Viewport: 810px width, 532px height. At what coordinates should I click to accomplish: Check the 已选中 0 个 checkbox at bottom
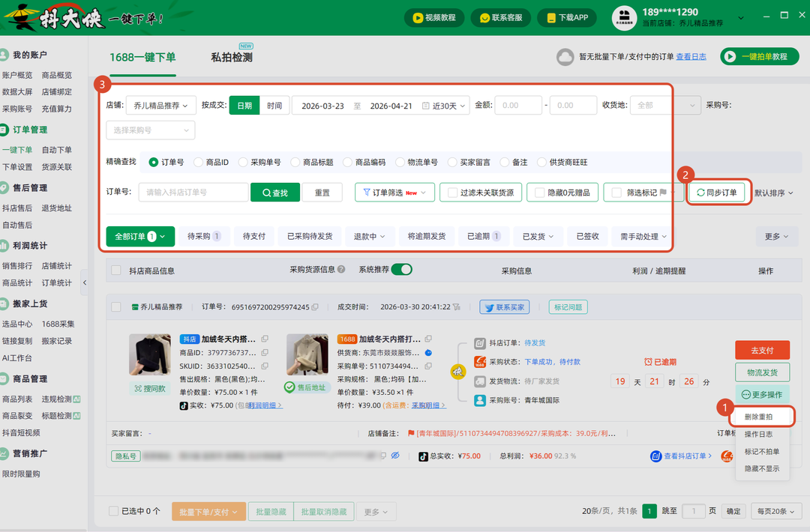(114, 511)
